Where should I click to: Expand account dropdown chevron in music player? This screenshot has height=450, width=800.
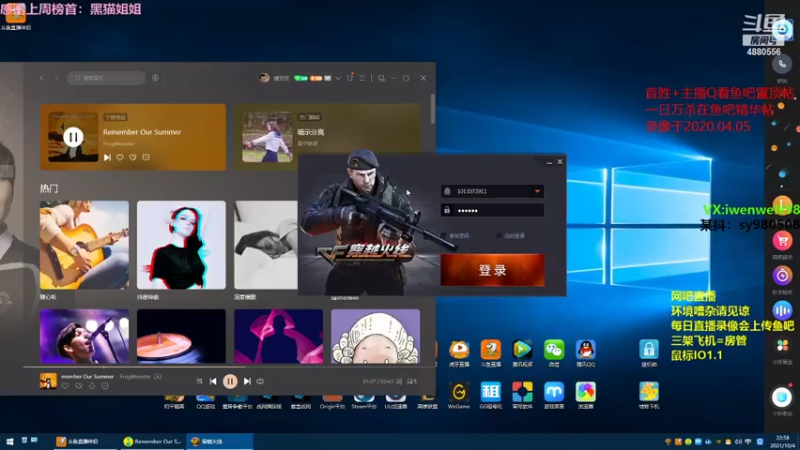point(338,79)
